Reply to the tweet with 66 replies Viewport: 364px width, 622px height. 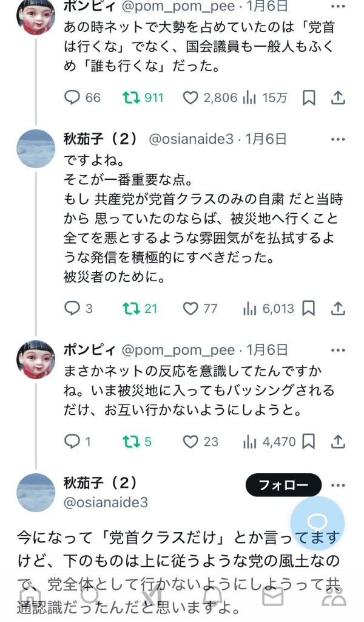click(72, 97)
